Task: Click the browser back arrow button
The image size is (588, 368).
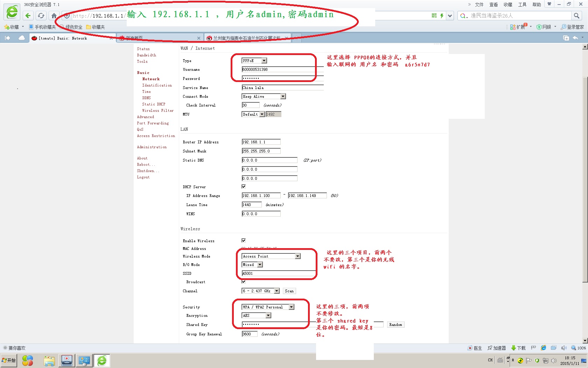Action: point(28,15)
